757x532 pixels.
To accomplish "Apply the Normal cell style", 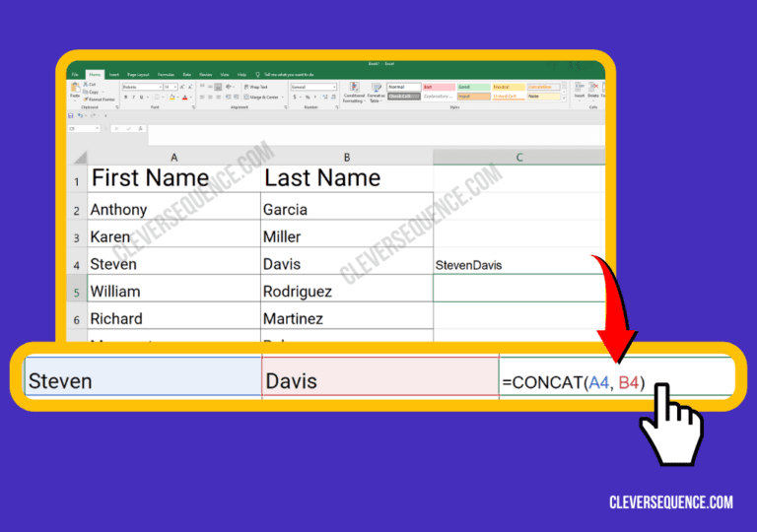I will (x=403, y=87).
